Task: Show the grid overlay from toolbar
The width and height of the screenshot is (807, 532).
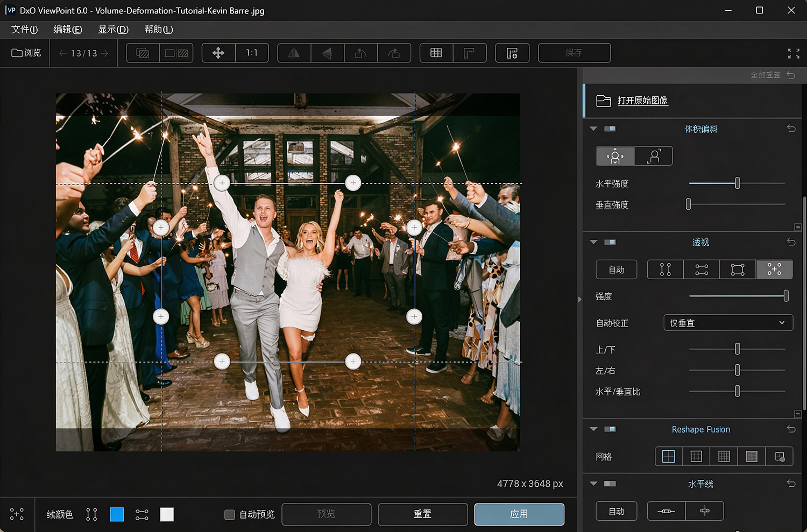Action: click(x=436, y=53)
